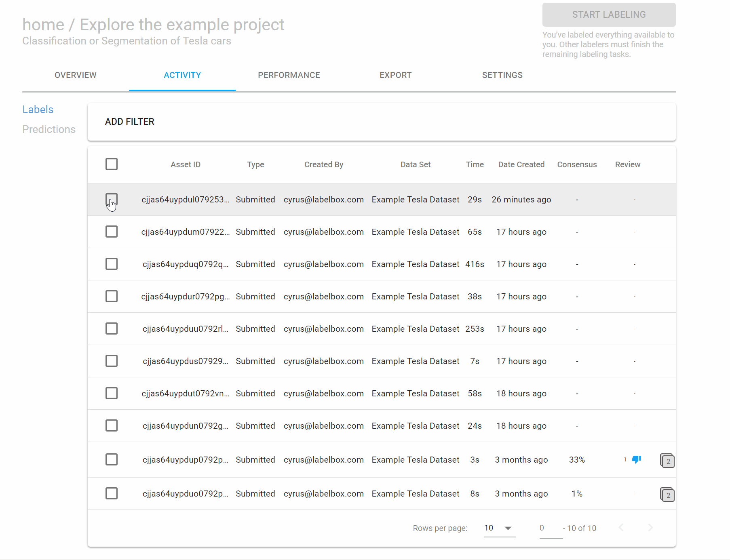Open the stacked labels icon in the 33% consensus row

click(x=667, y=460)
